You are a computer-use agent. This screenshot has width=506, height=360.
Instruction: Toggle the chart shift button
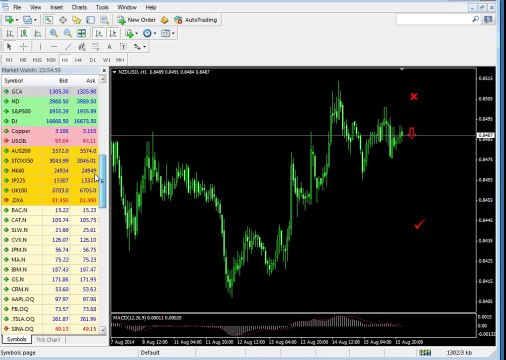(x=113, y=33)
